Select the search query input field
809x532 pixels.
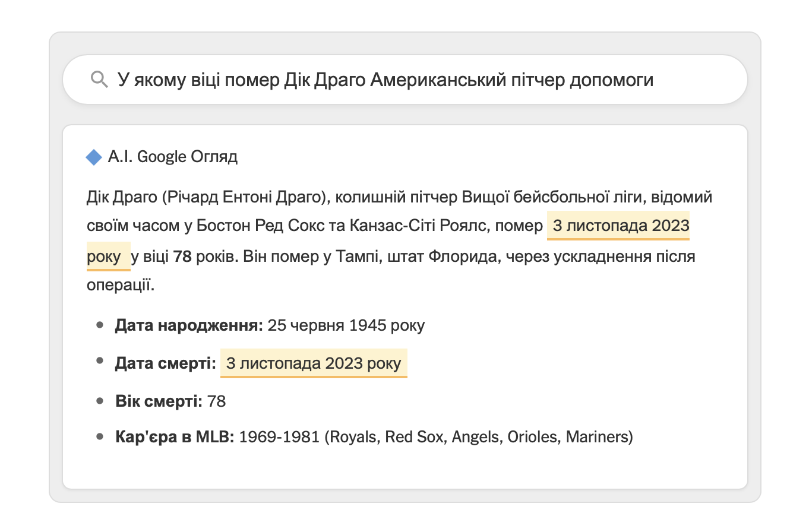[386, 80]
